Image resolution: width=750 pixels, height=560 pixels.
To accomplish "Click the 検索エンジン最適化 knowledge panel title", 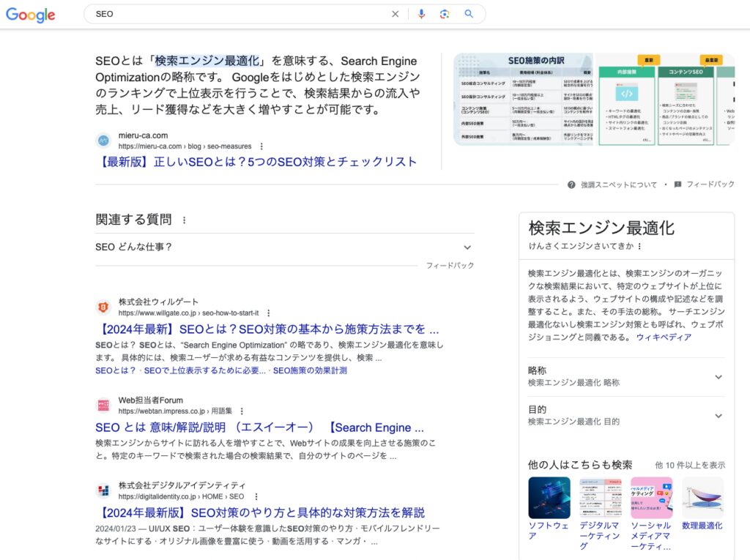I will 601,228.
